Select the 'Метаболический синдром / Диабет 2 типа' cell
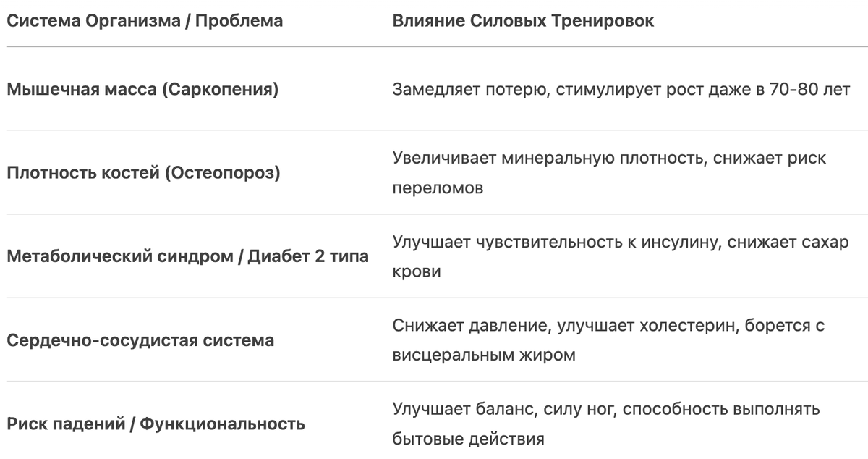 pos(187,256)
